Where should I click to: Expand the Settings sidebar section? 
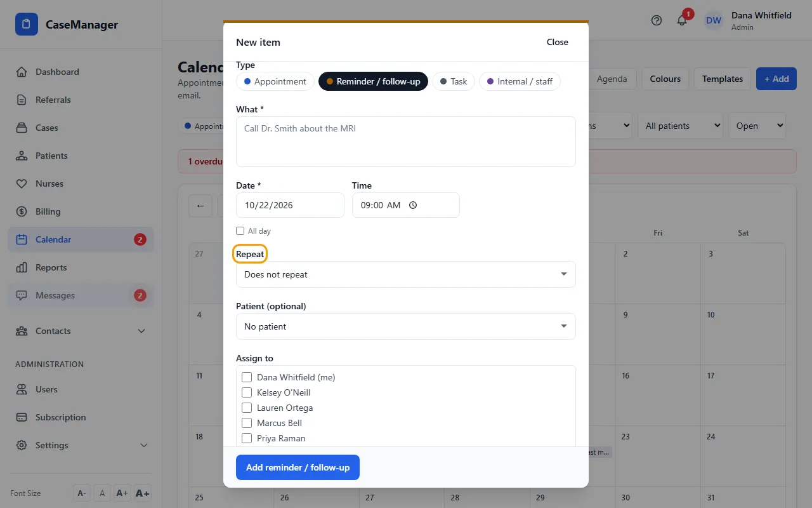[x=143, y=445]
